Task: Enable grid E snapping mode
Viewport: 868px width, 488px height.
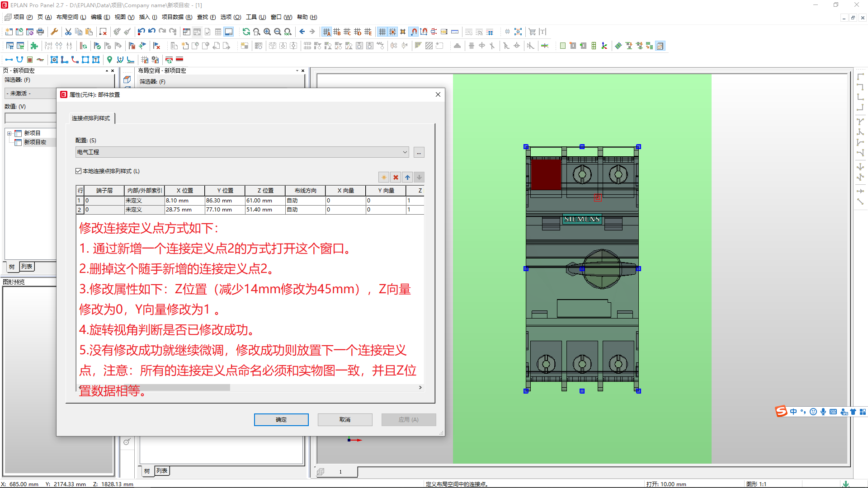Action: pyautogui.click(x=368, y=32)
